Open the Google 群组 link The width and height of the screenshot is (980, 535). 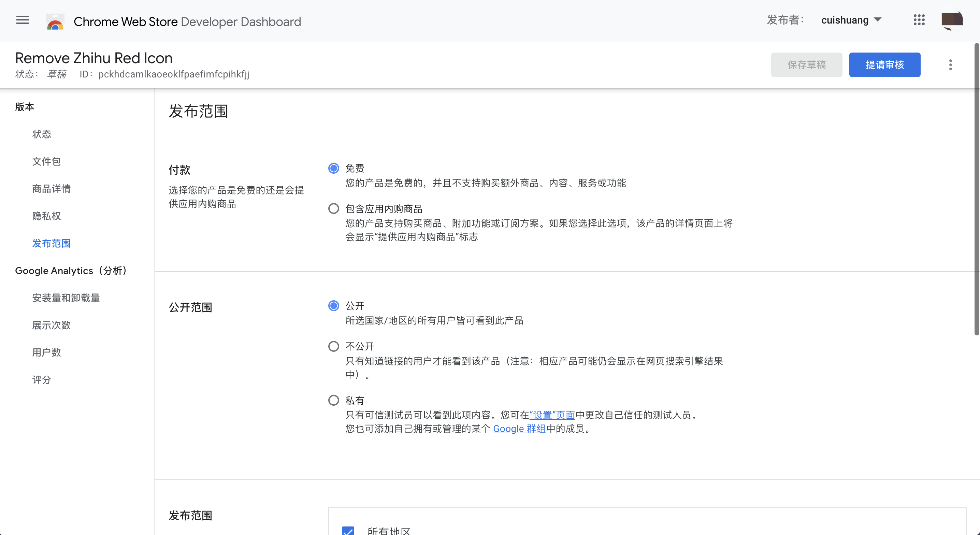click(519, 429)
